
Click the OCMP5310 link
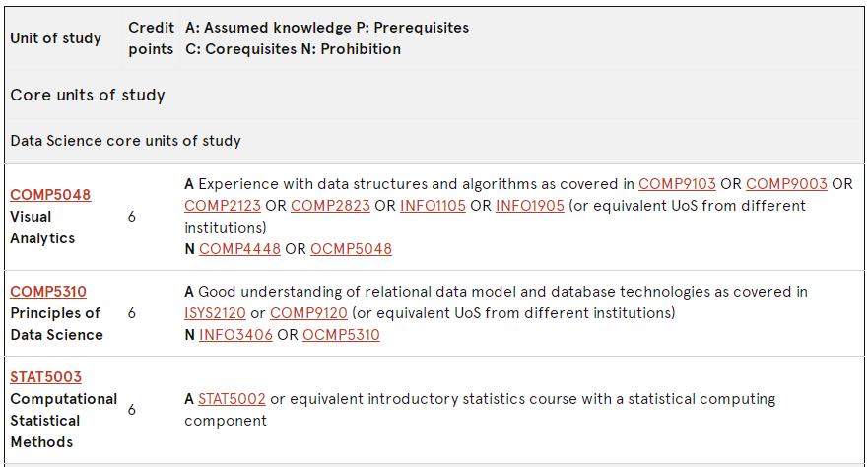(x=341, y=335)
